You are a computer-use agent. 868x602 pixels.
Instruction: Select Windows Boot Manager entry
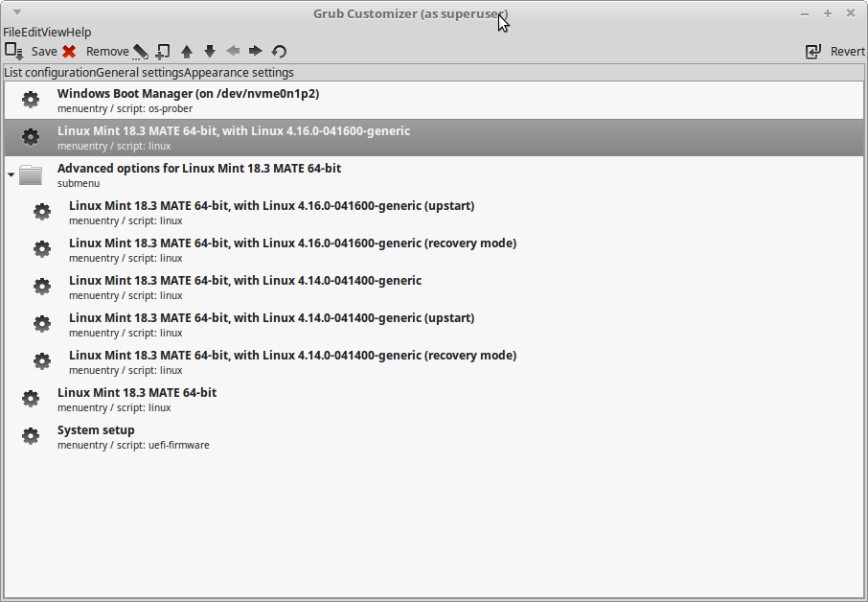(x=188, y=94)
